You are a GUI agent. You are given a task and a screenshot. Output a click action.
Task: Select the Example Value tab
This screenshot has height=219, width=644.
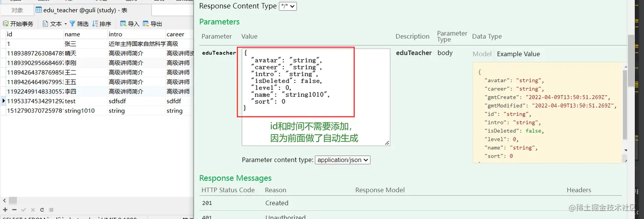(x=518, y=54)
